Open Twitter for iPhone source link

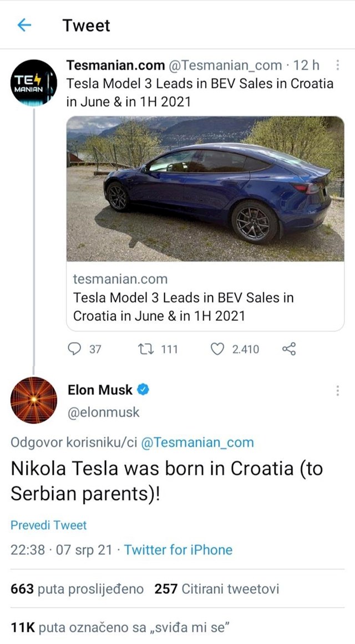click(x=178, y=550)
